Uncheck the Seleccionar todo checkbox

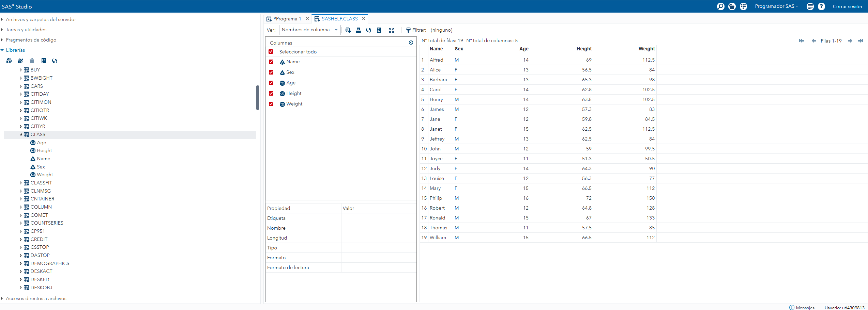pyautogui.click(x=271, y=52)
